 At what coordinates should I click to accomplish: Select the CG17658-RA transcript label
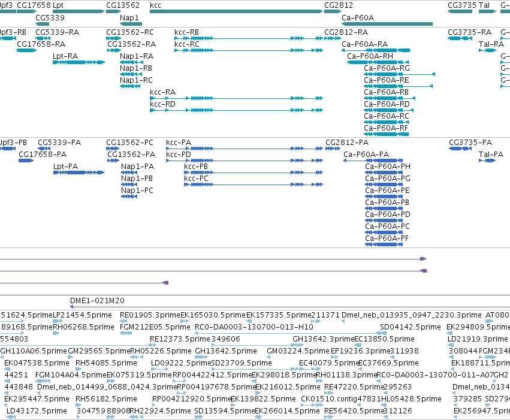[41, 44]
